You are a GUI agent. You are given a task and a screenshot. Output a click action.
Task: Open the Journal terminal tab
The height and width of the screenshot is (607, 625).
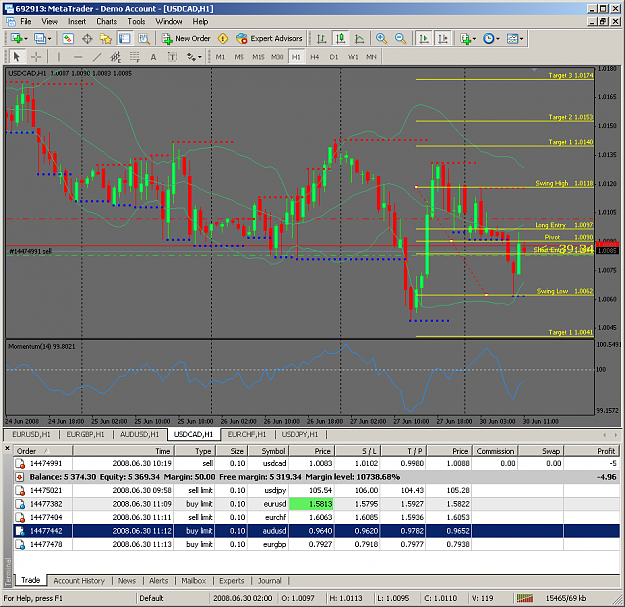tap(269, 581)
